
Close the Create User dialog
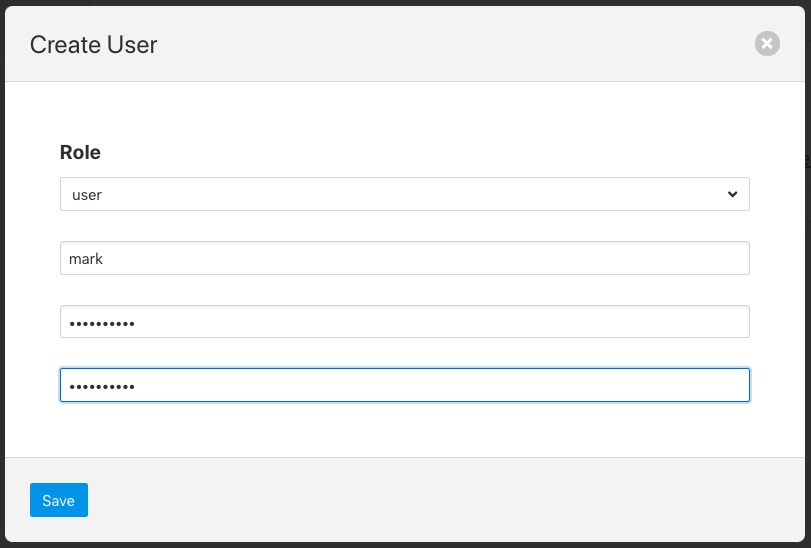coord(767,43)
